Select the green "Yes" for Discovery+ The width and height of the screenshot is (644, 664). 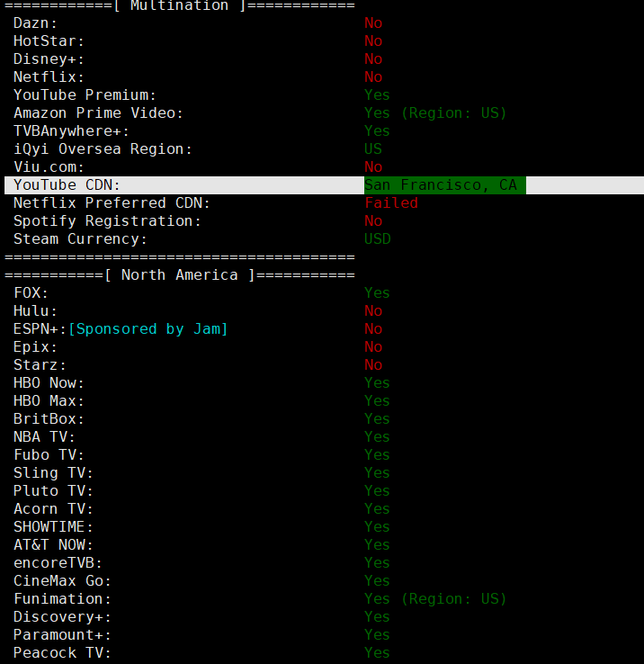tap(377, 617)
